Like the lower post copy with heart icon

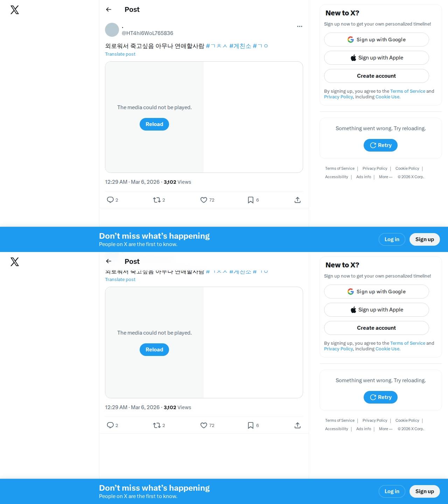click(204, 425)
